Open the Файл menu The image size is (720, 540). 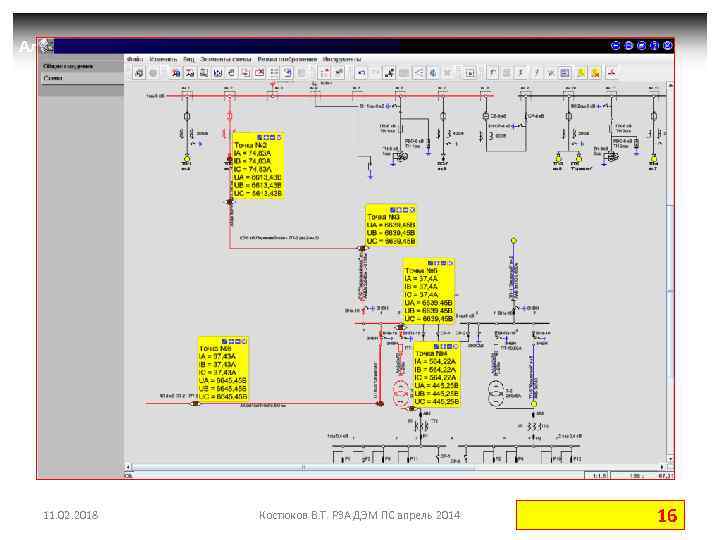pyautogui.click(x=135, y=59)
